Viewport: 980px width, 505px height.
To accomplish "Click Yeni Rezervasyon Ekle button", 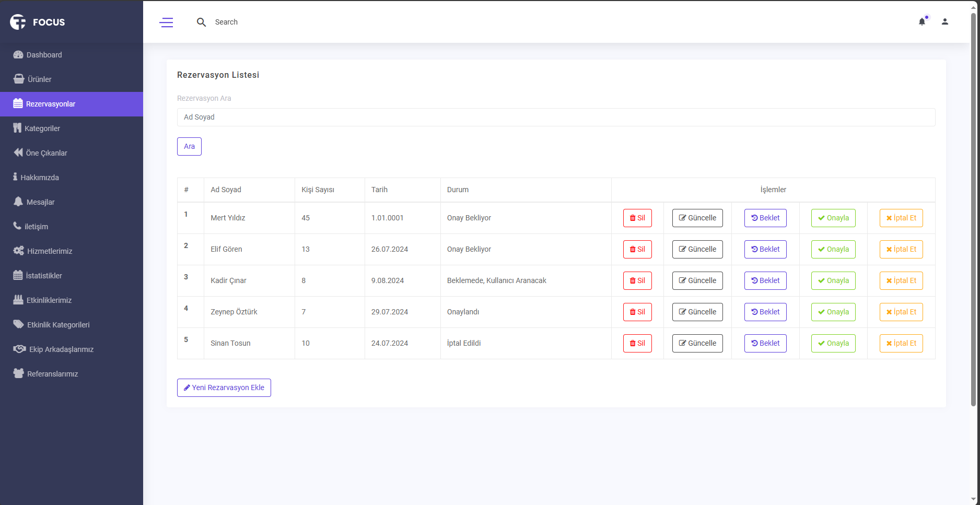I will 224,388.
